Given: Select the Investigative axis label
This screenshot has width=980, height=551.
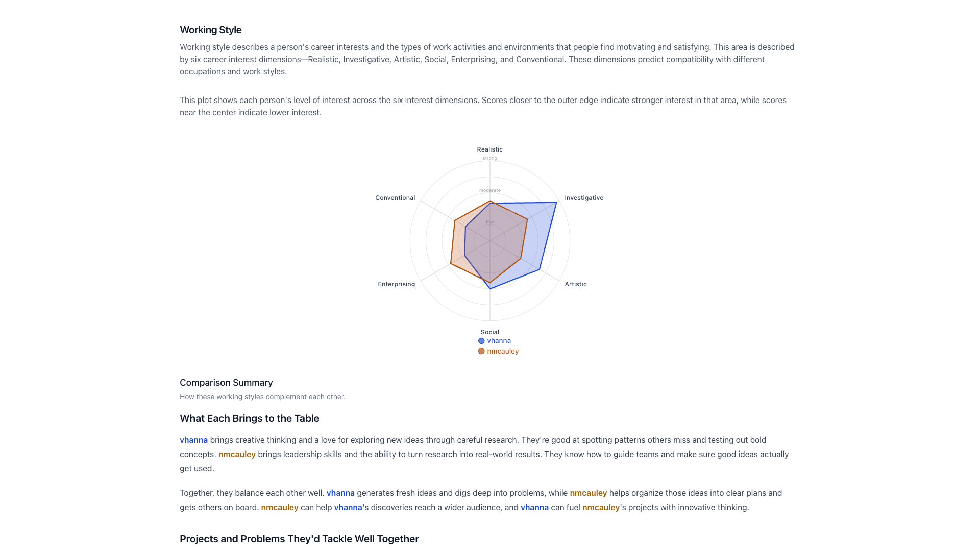Looking at the screenshot, I should [583, 198].
